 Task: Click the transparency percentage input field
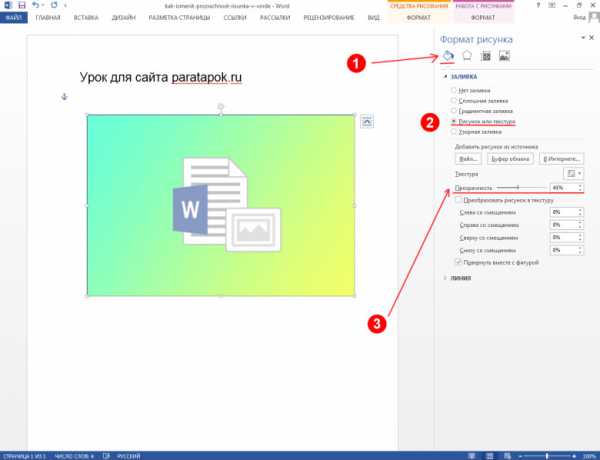pyautogui.click(x=564, y=188)
